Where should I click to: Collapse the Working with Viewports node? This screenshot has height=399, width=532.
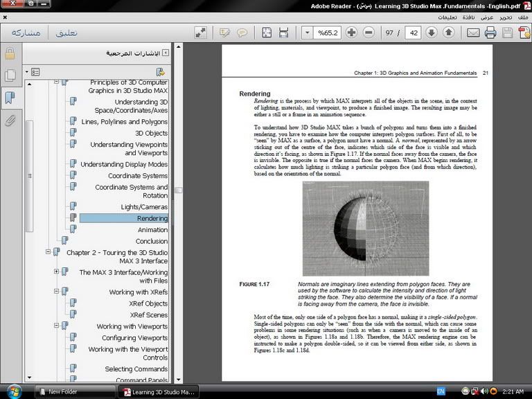[x=56, y=326]
